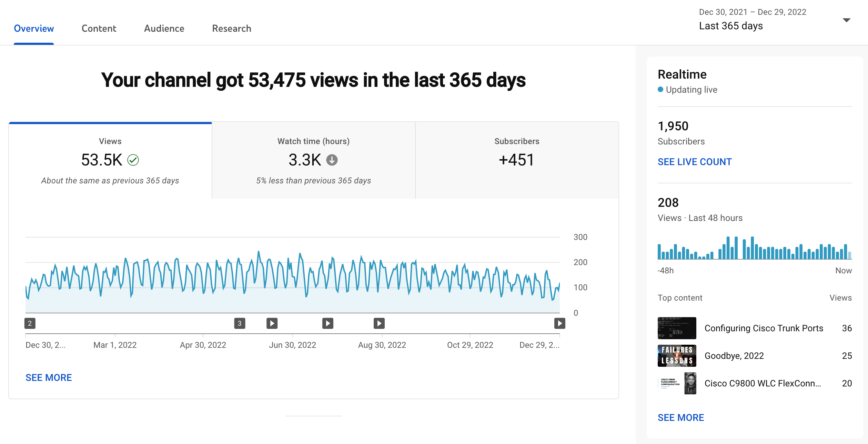
Task: Click the blue Updating live dot
Action: click(x=660, y=90)
